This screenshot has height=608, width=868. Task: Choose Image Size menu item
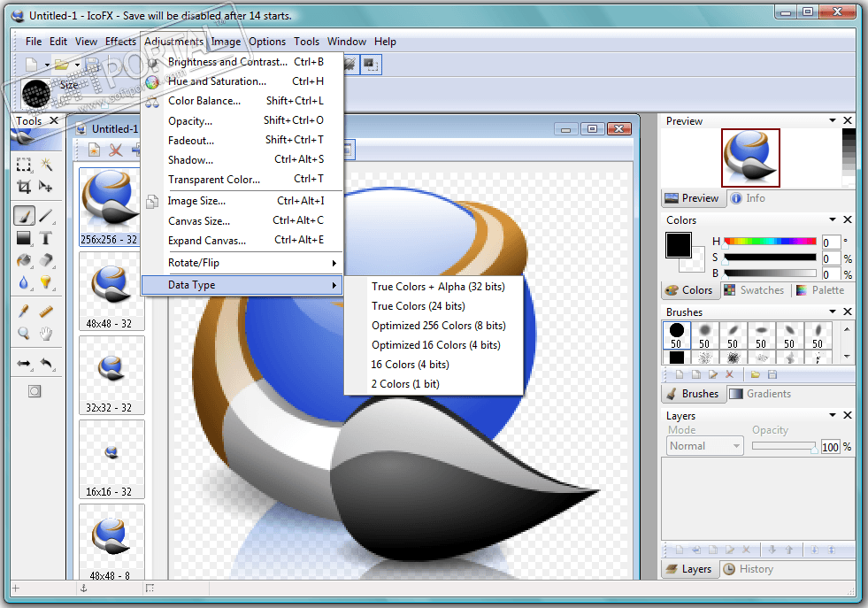coord(242,201)
